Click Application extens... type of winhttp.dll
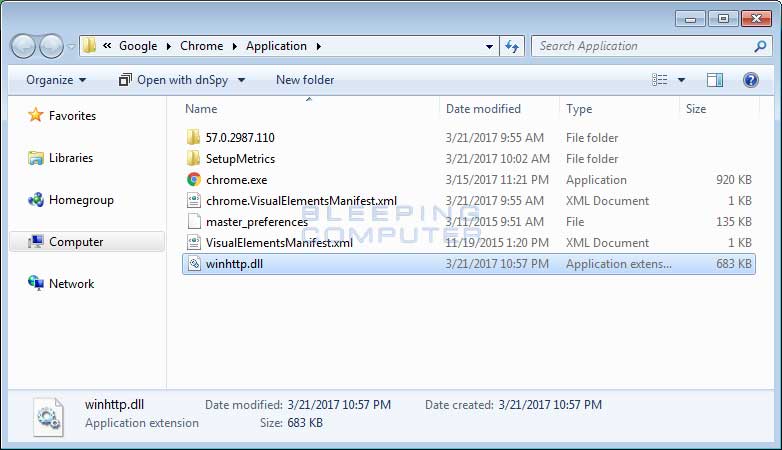The width and height of the screenshot is (782, 450). coord(618,264)
